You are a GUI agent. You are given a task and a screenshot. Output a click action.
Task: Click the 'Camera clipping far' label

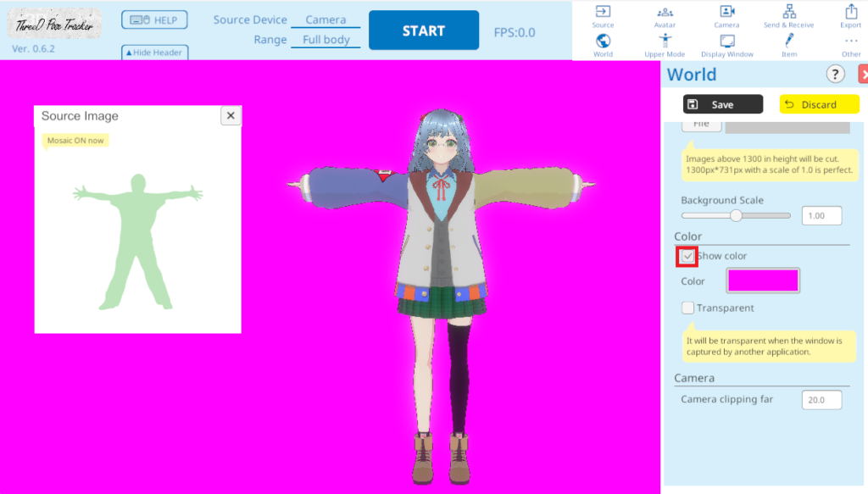pos(726,399)
